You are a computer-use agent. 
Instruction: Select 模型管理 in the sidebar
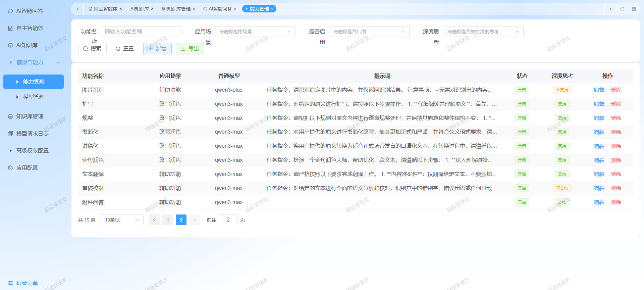click(34, 97)
